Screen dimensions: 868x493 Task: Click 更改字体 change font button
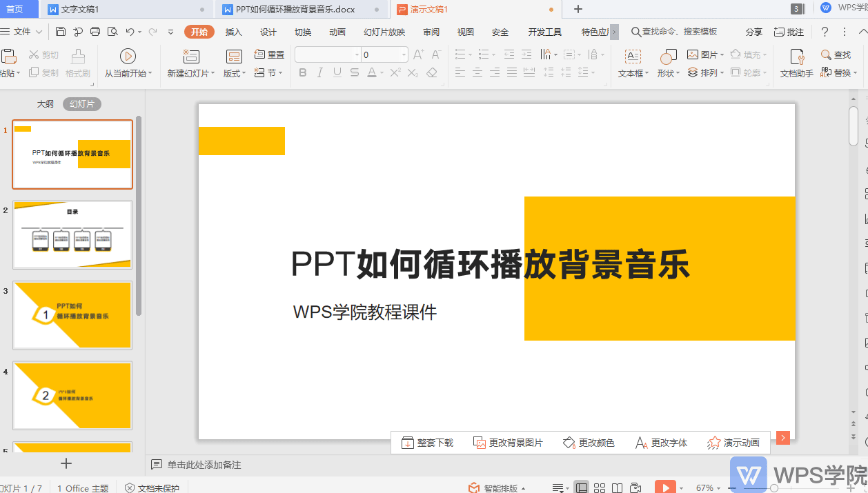[661, 443]
